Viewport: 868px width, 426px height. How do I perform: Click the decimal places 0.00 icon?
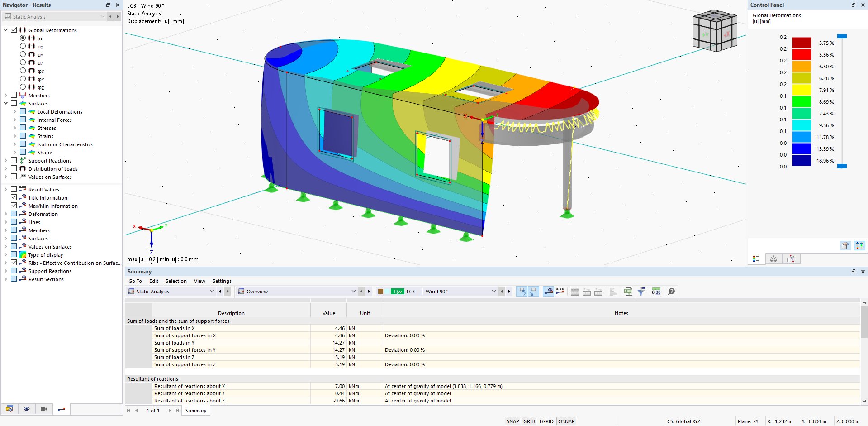pyautogui.click(x=656, y=292)
